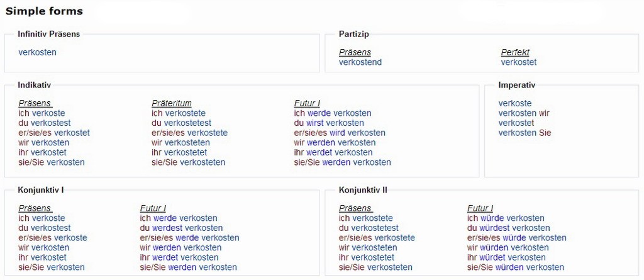
Task: Click the Partizip Perfekt form 'verkostet'
Action: pyautogui.click(x=519, y=62)
